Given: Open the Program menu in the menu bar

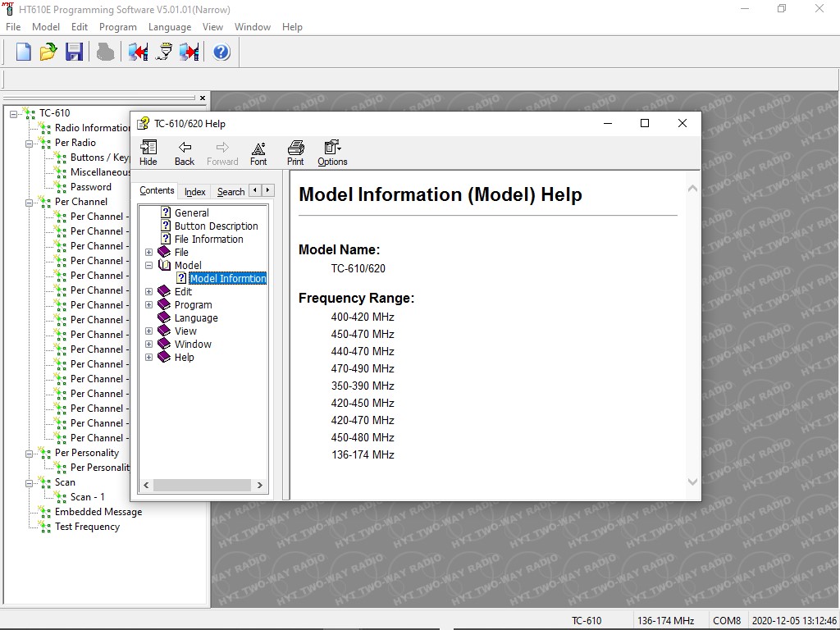Looking at the screenshot, I should click(x=118, y=27).
